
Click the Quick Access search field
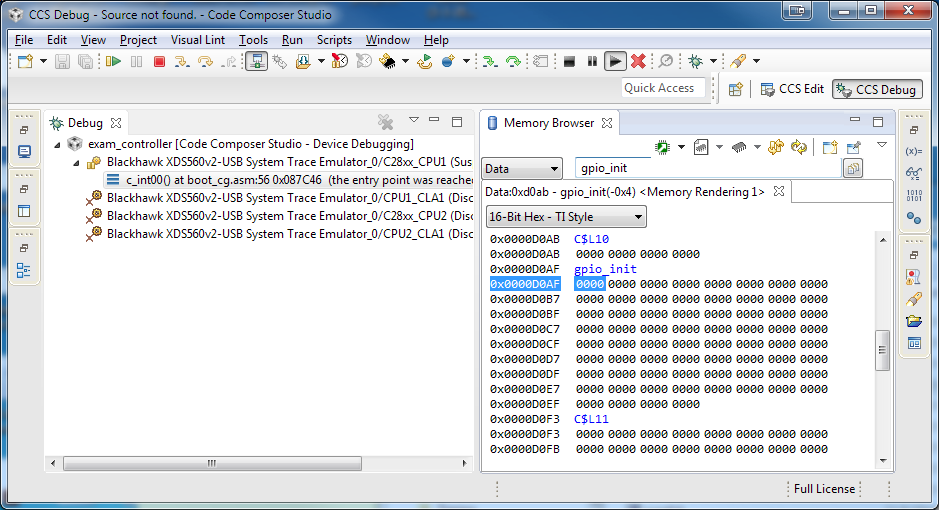pos(662,88)
